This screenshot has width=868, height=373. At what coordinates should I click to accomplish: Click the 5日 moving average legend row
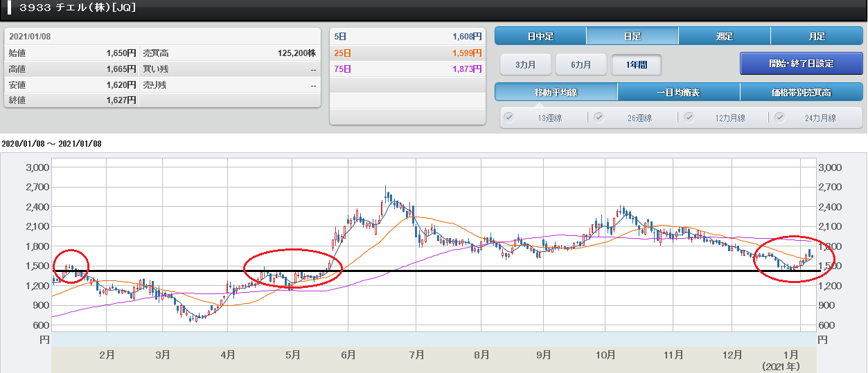coord(407,37)
